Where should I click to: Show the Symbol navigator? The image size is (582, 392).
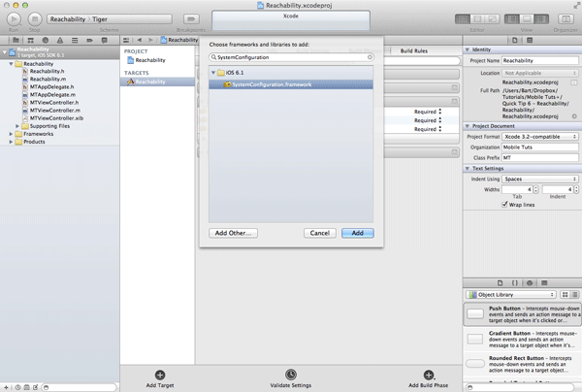[x=30, y=40]
